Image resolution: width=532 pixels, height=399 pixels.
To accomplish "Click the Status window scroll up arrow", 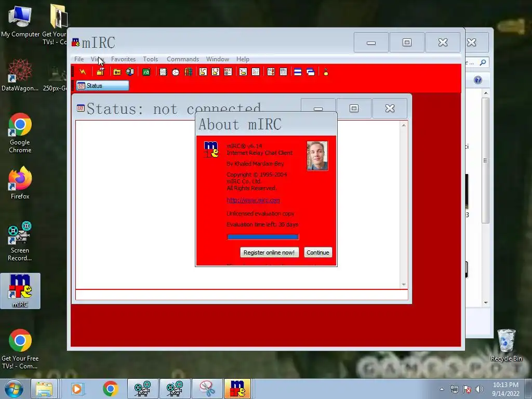I will 404,125.
